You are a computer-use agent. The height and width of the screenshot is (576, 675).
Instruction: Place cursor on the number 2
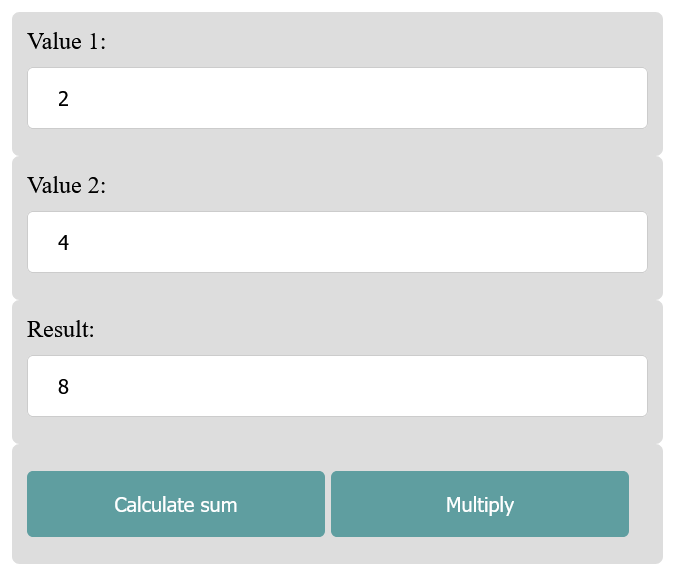point(63,99)
